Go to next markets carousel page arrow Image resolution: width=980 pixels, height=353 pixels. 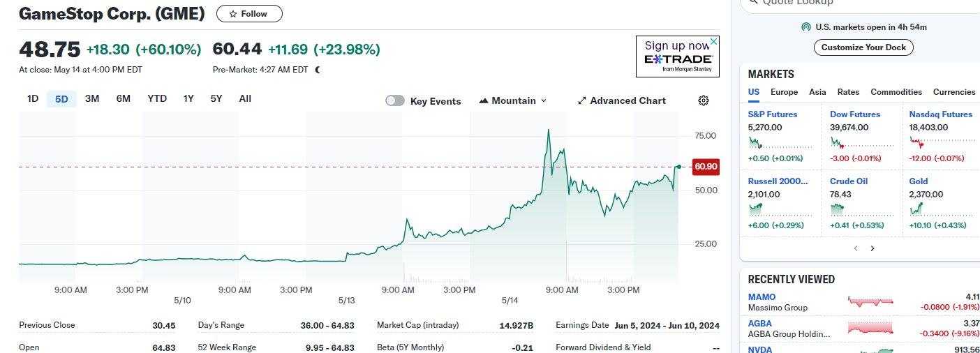coord(872,248)
